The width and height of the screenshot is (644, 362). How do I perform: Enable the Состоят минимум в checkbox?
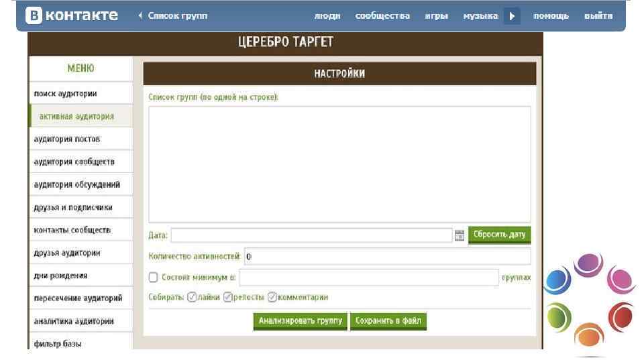(153, 278)
